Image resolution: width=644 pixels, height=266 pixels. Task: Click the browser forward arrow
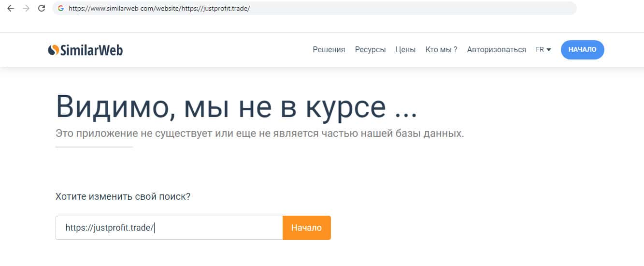tap(26, 8)
